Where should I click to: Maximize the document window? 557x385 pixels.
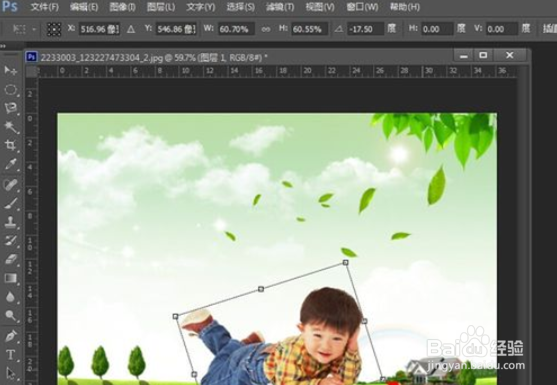pos(483,55)
